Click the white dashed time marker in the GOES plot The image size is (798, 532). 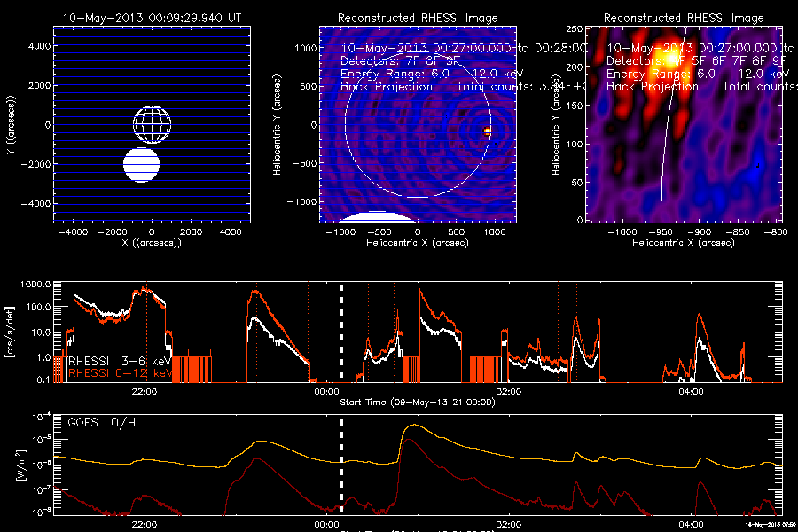click(x=342, y=465)
